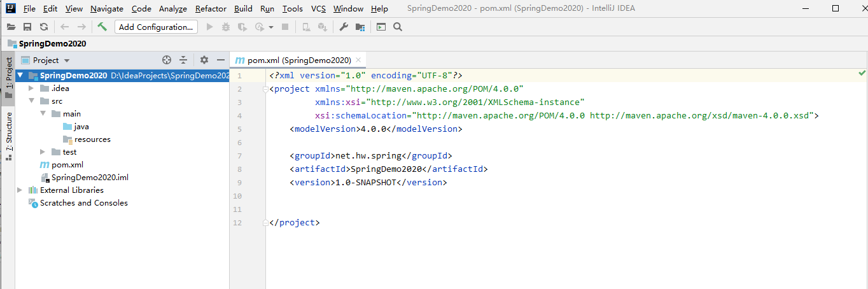
Task: Click line number 7 in gutter
Action: coord(239,156)
